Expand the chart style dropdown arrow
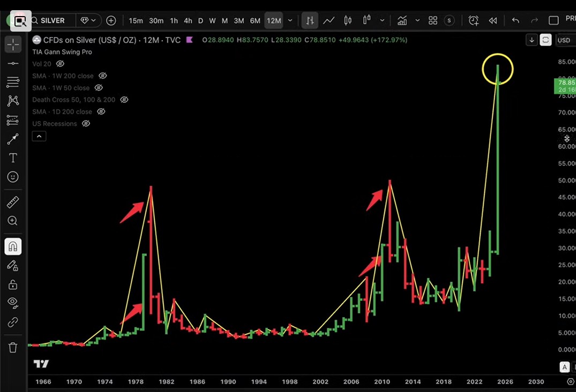 382,20
